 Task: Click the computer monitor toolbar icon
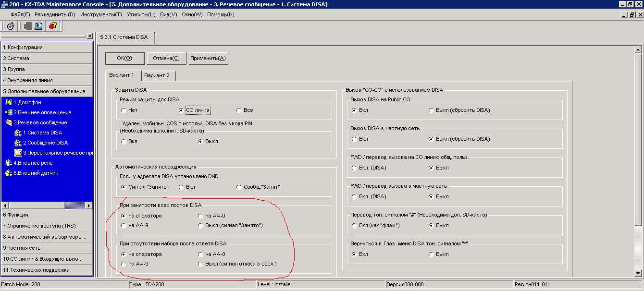click(39, 26)
